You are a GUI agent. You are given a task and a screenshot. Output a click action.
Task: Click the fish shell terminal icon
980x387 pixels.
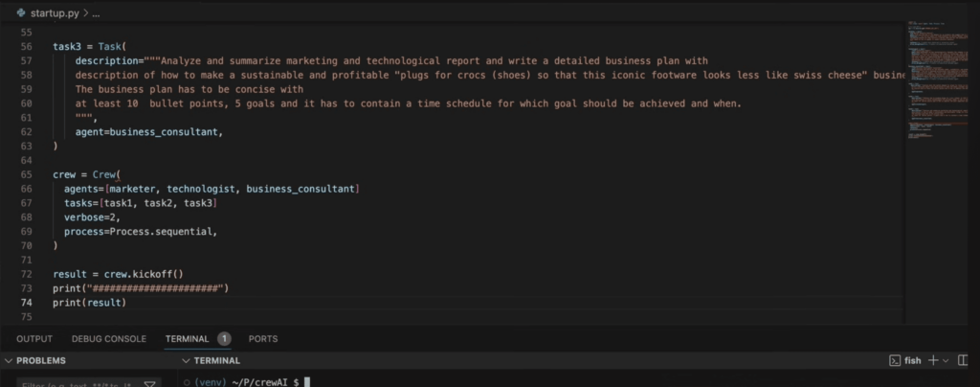coord(895,361)
